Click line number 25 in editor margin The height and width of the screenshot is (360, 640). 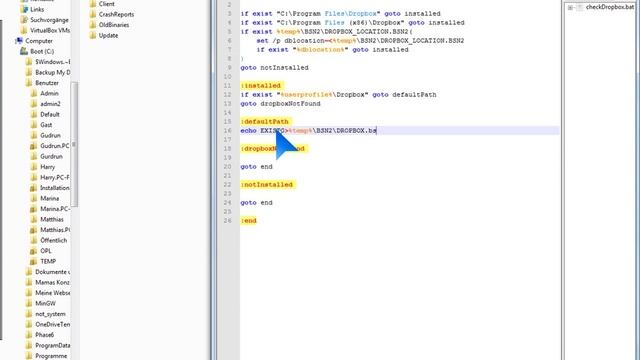(228, 211)
